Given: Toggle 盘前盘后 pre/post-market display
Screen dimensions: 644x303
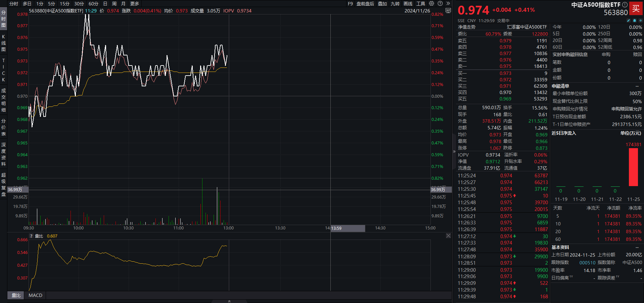Looking at the screenshot, I should [365, 4].
